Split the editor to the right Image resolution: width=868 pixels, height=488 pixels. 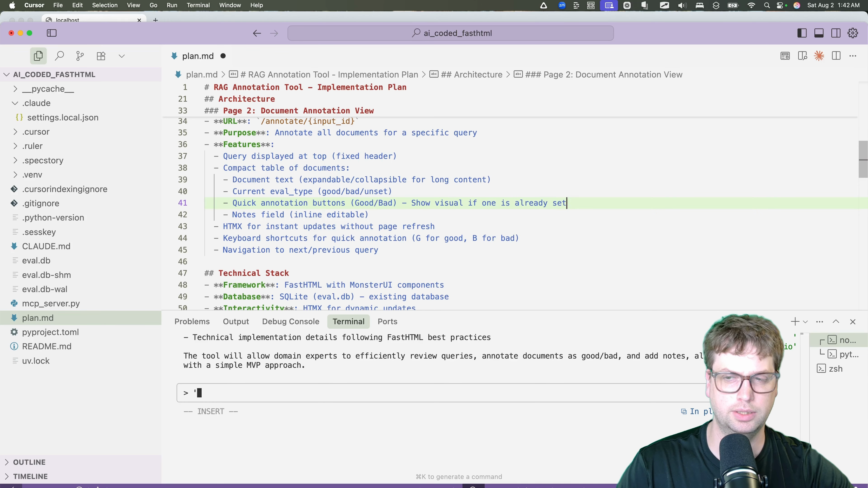836,56
